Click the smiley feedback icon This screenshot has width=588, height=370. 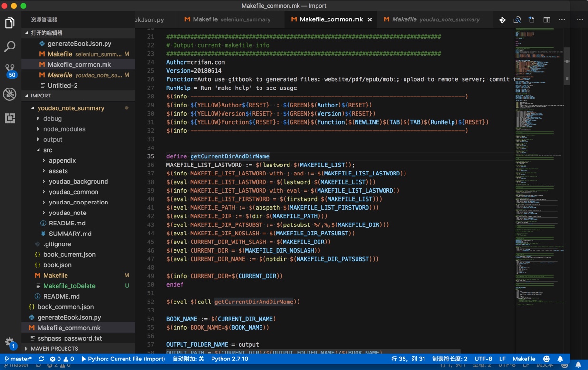(x=547, y=359)
